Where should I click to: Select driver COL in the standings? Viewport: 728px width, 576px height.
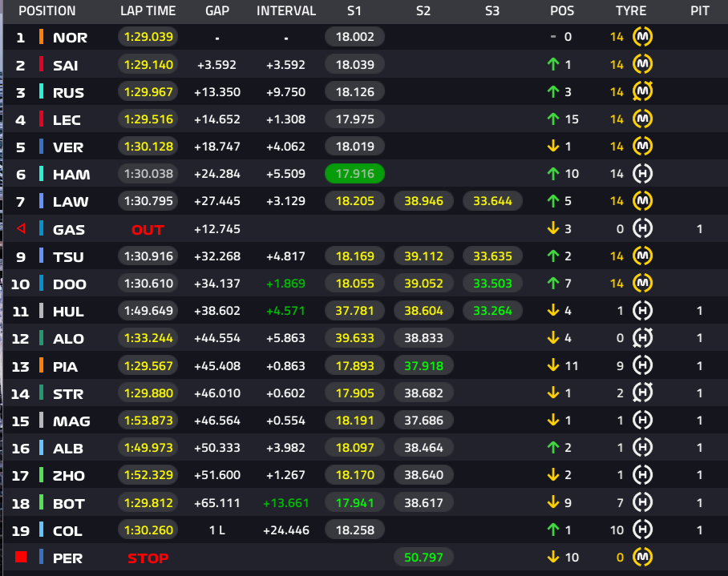[x=68, y=530]
